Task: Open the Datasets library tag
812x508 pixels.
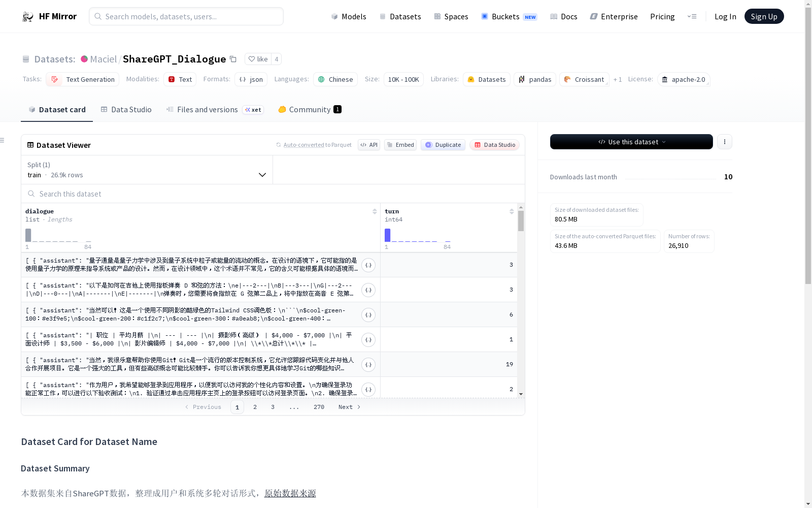Action: coord(486,79)
